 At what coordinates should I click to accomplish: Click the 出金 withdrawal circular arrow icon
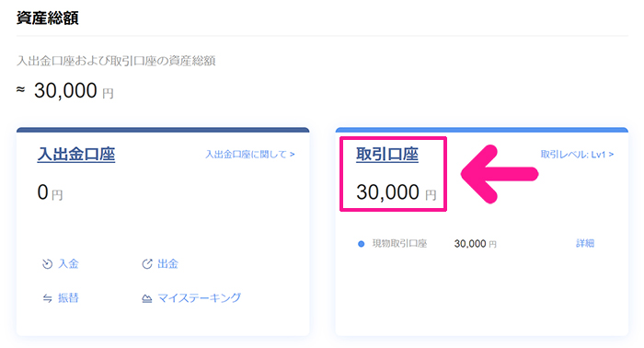point(147,264)
